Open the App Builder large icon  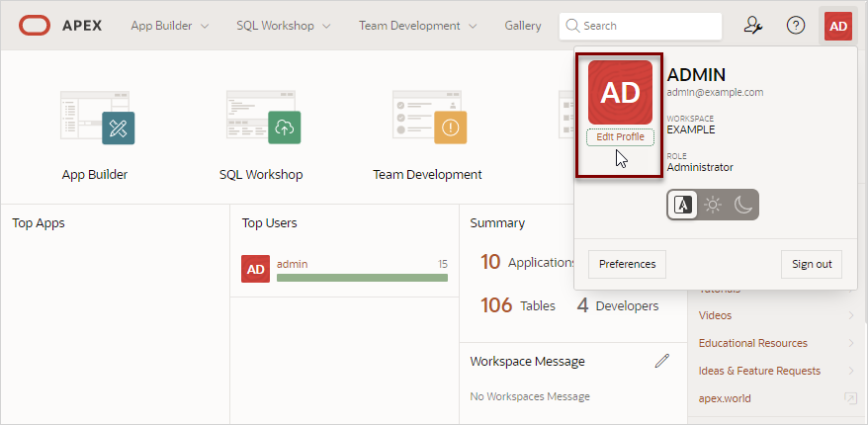[x=98, y=117]
